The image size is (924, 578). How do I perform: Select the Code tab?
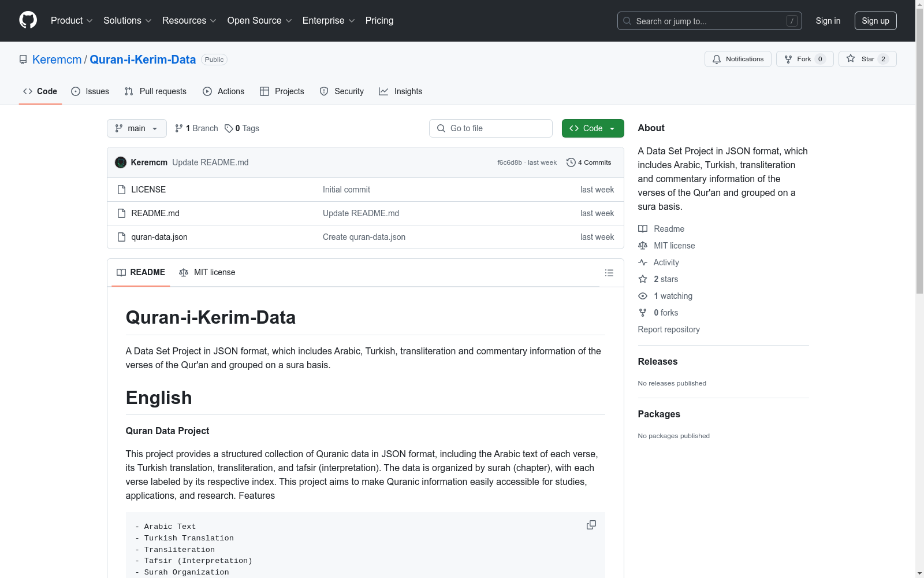[40, 91]
